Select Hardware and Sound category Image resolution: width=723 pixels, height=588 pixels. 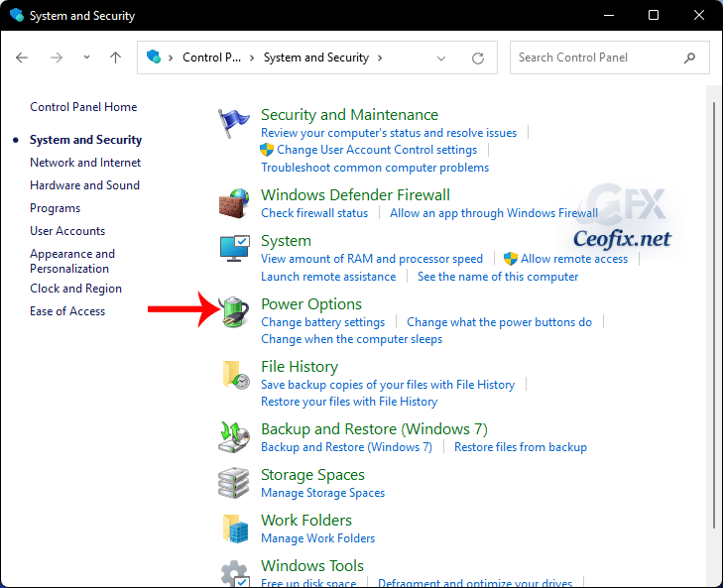(x=85, y=185)
